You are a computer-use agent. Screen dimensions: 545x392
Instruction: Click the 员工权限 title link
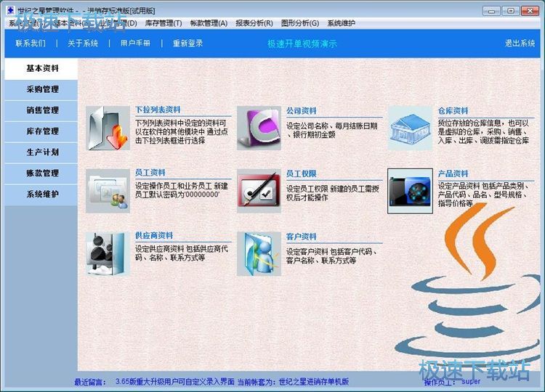[302, 173]
